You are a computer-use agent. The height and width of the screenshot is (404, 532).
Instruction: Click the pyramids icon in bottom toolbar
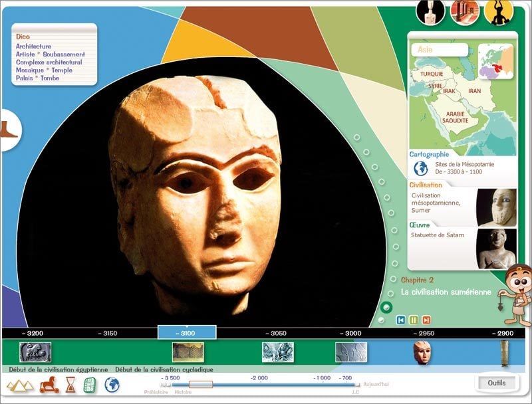19,385
